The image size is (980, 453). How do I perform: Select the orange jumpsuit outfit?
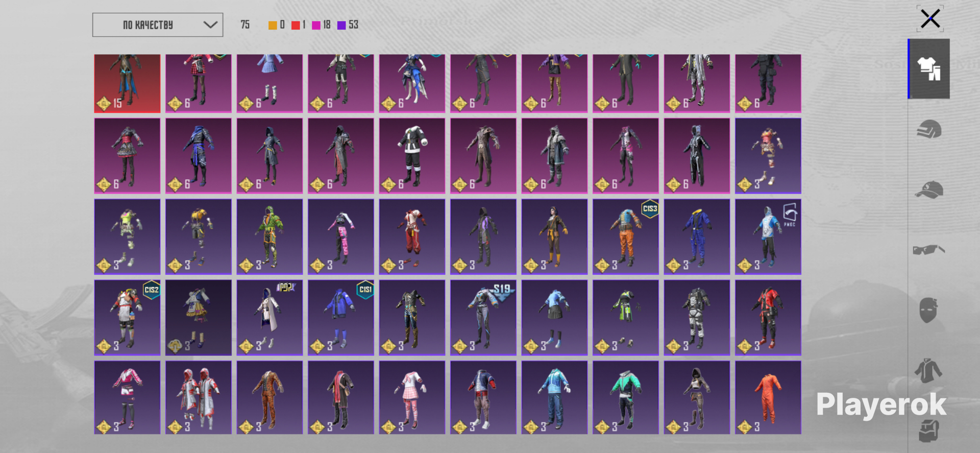point(768,397)
